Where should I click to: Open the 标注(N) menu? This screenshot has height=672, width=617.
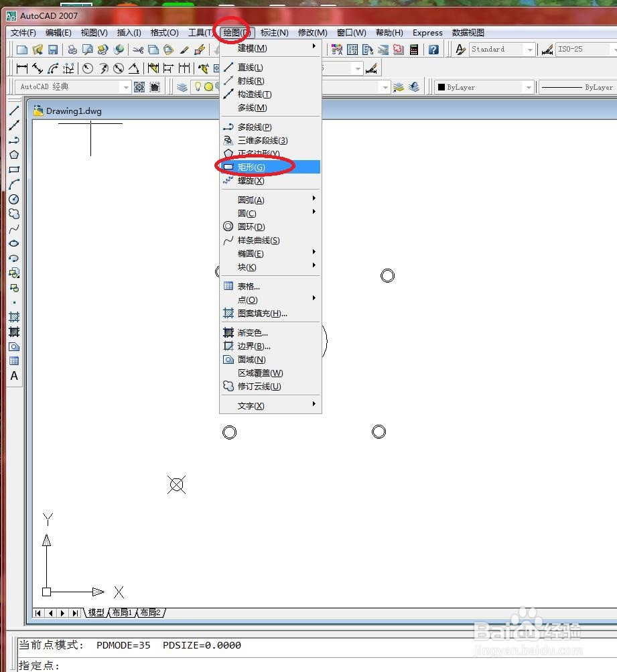pyautogui.click(x=274, y=33)
